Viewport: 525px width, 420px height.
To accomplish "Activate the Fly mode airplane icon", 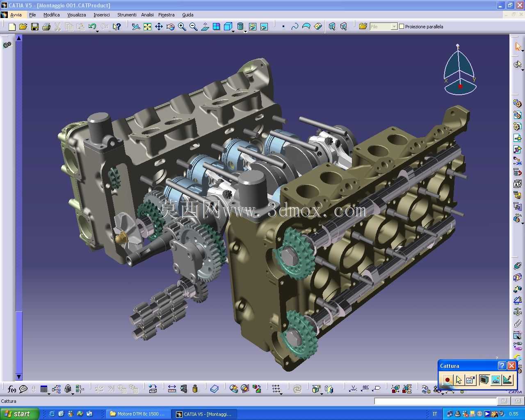I will (x=136, y=27).
